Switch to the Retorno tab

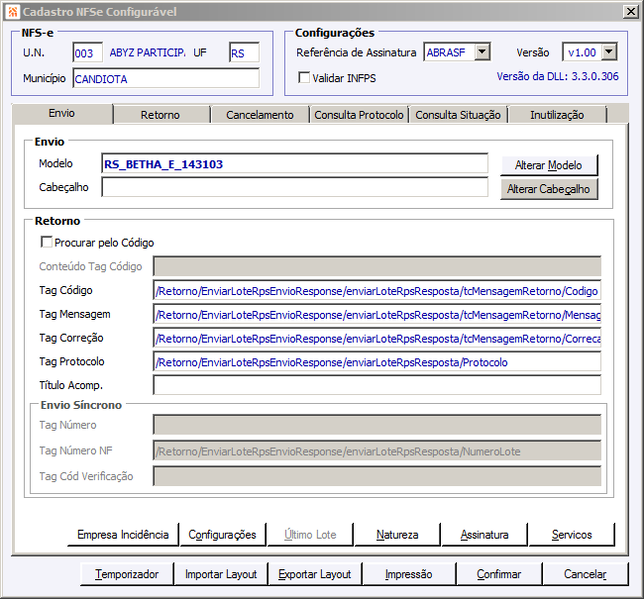pos(161,115)
